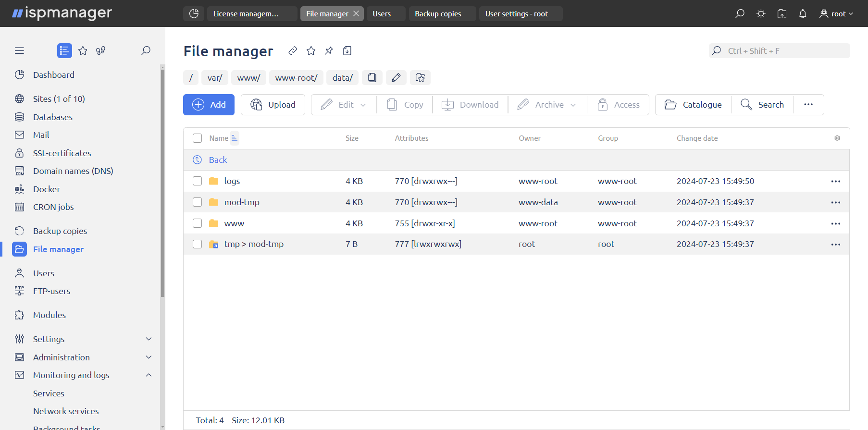Image resolution: width=868 pixels, height=430 pixels.
Task: Toggle the select-all checkbox in header
Action: point(197,138)
